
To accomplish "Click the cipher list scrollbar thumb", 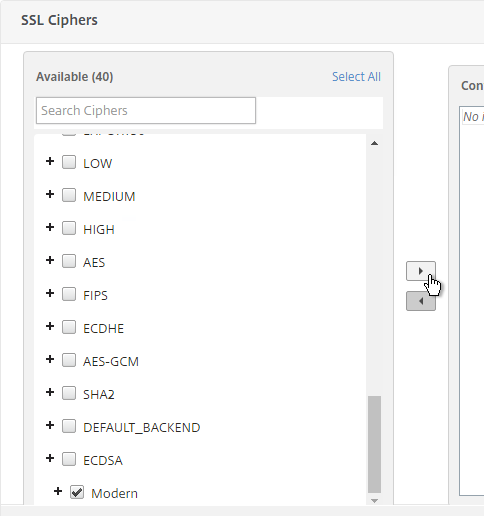I will [x=374, y=444].
